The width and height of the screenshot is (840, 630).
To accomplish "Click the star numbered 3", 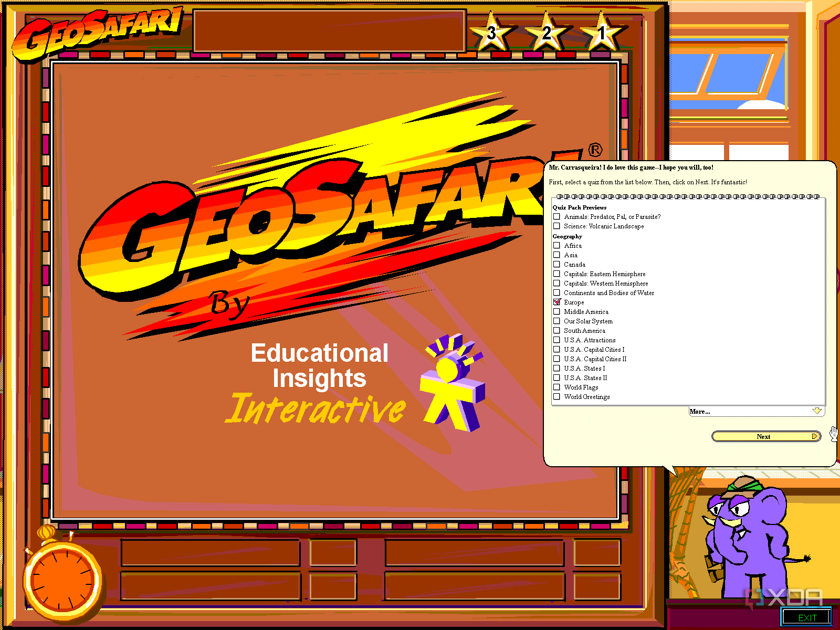I will (x=491, y=33).
